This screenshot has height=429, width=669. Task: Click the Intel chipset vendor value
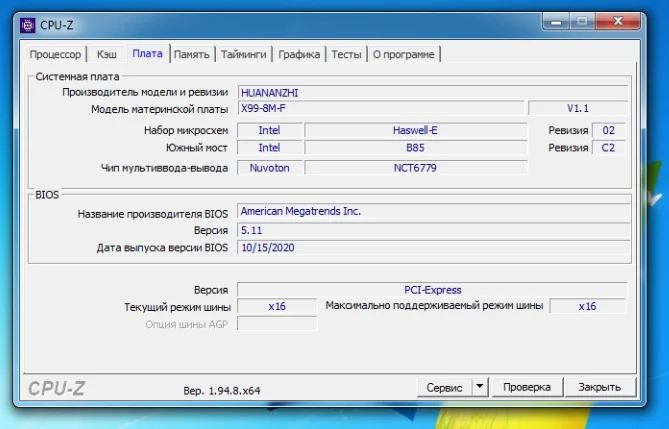tap(270, 130)
